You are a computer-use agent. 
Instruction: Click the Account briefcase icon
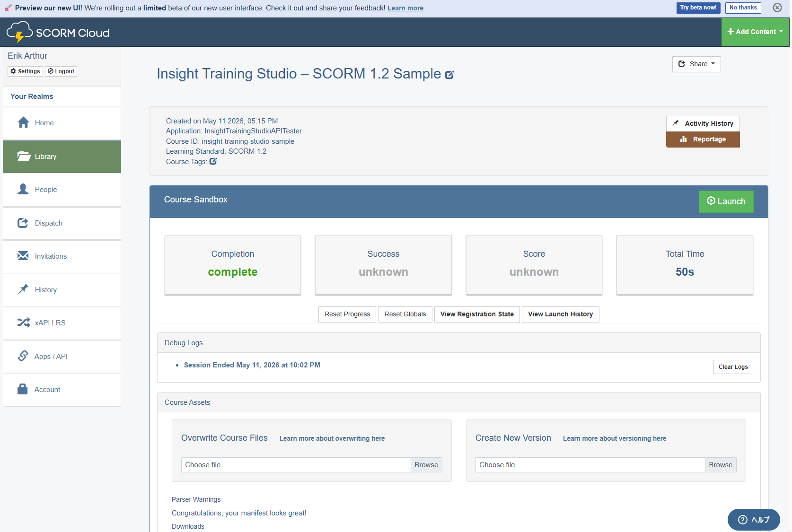(23, 389)
